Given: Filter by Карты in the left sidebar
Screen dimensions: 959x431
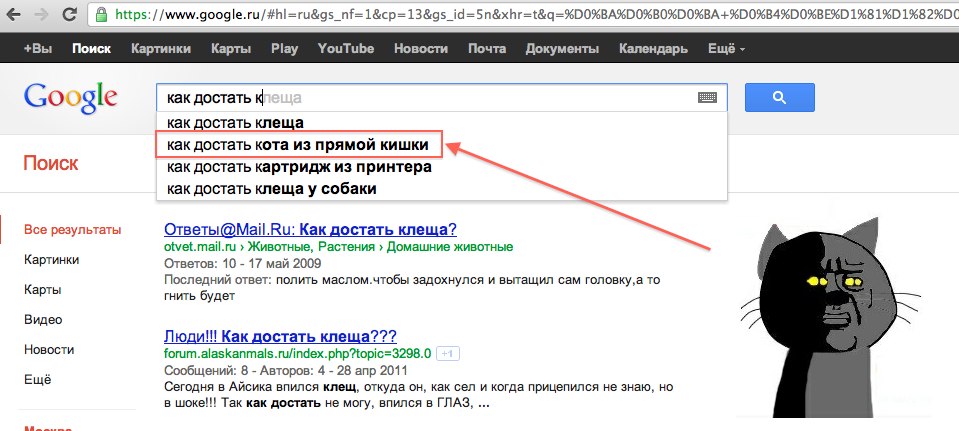Looking at the screenshot, I should tap(42, 290).
